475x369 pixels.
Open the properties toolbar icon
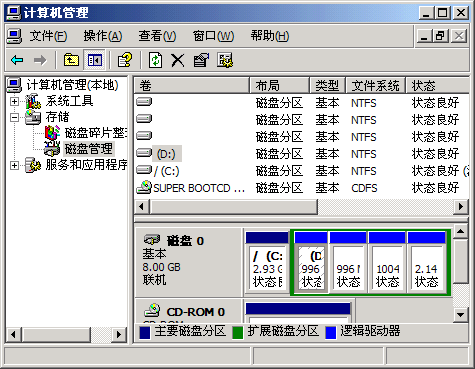pos(201,60)
